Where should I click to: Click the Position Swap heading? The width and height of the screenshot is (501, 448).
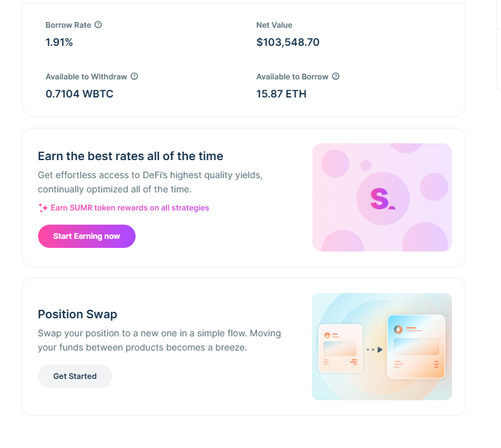pyautogui.click(x=77, y=314)
